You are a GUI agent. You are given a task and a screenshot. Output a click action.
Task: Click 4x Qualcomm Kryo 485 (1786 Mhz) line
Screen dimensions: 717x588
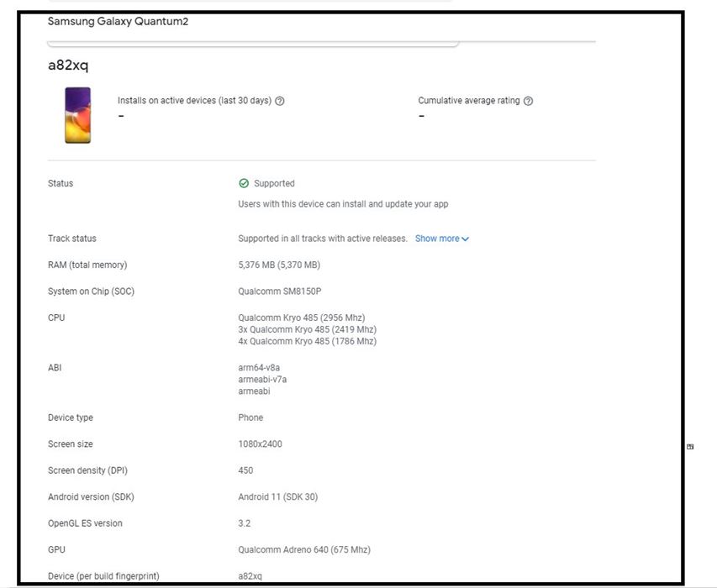(x=308, y=341)
